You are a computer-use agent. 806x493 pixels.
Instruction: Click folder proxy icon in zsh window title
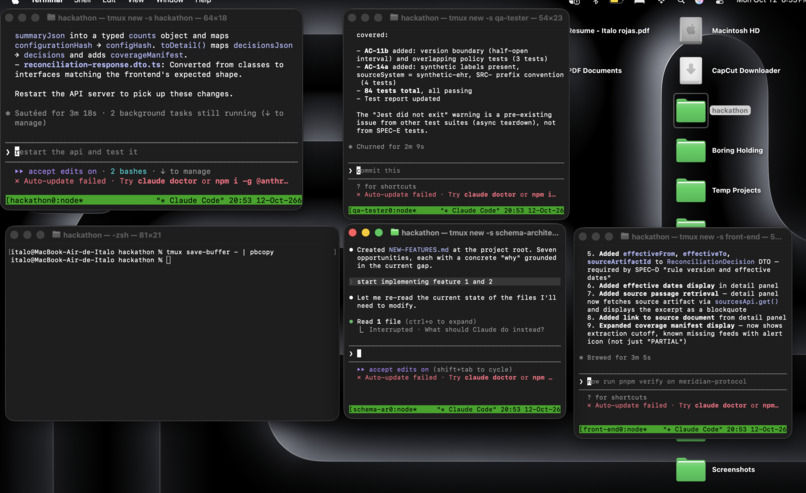coord(57,235)
